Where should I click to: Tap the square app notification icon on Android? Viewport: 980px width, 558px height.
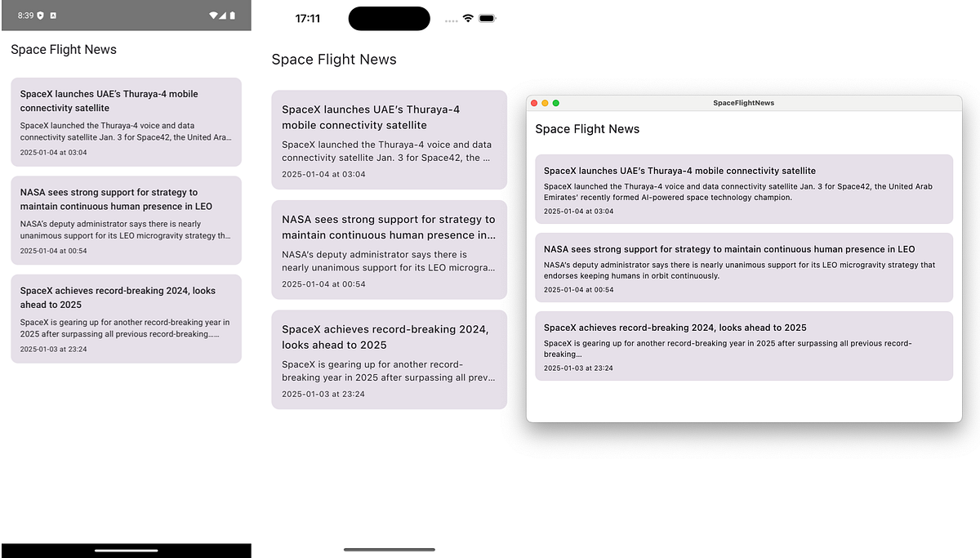tap(54, 18)
